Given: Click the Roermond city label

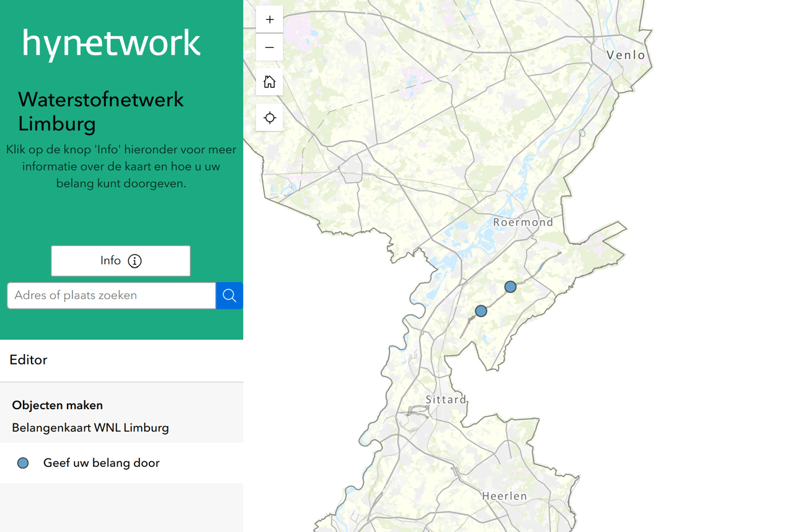Looking at the screenshot, I should pyautogui.click(x=523, y=222).
